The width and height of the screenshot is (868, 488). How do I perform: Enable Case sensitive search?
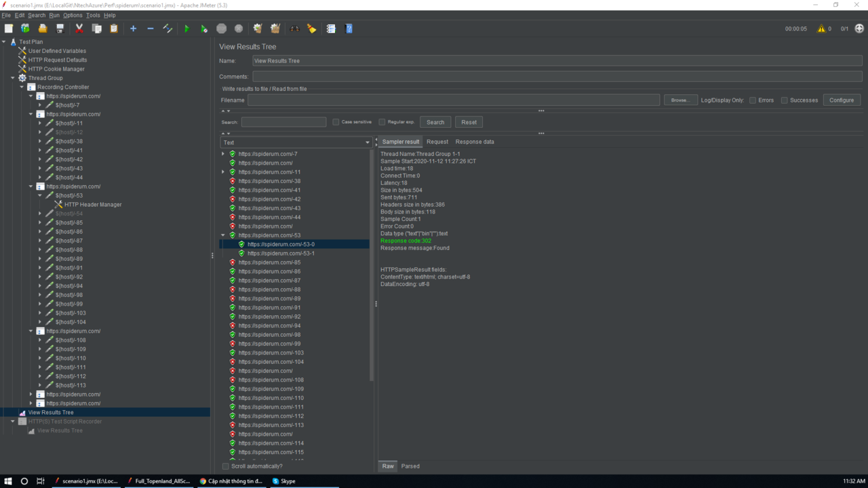coord(336,122)
